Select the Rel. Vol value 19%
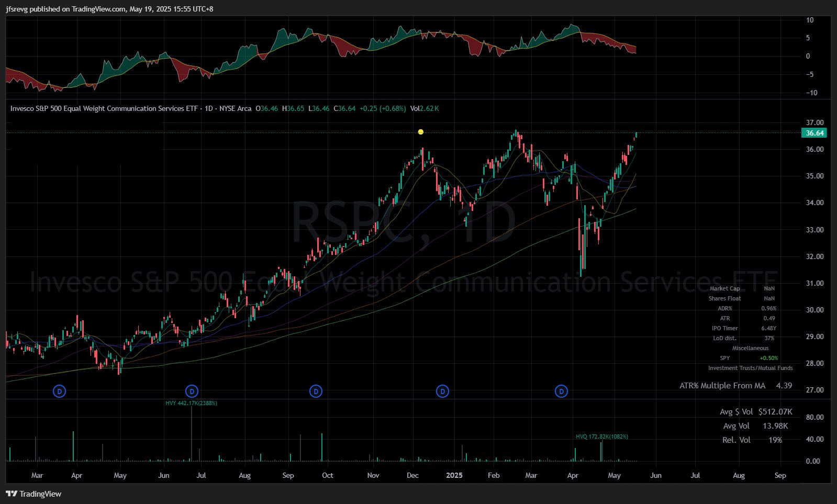 point(775,440)
